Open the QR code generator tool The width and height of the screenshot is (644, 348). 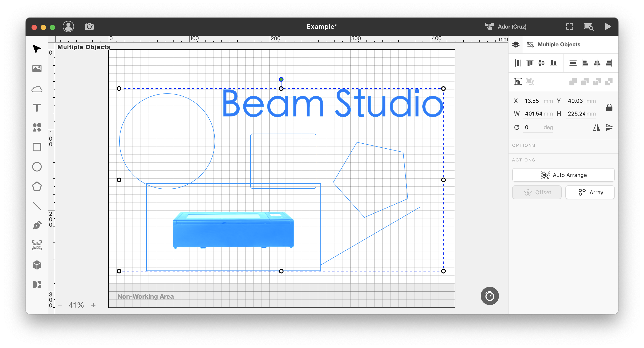[37, 245]
